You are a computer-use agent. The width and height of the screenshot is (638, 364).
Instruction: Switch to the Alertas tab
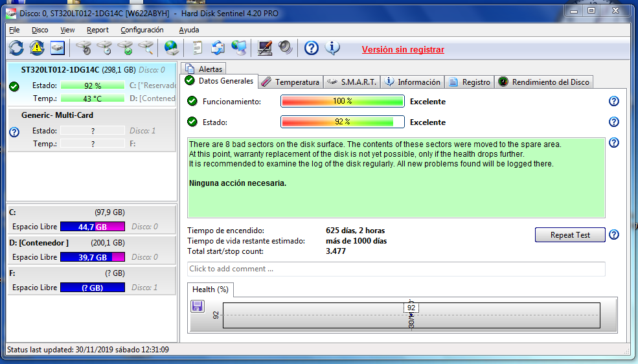point(203,69)
